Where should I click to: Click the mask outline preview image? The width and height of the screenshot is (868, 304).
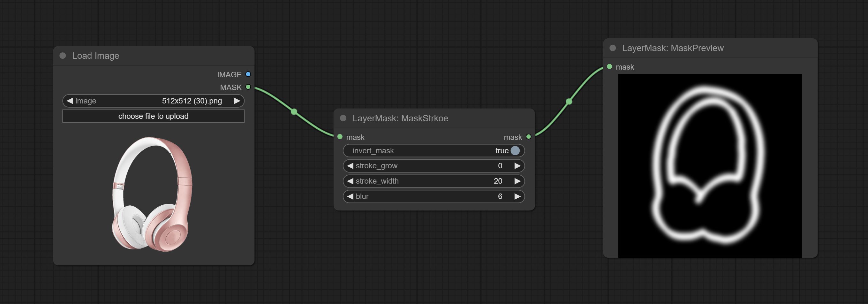coord(710,166)
